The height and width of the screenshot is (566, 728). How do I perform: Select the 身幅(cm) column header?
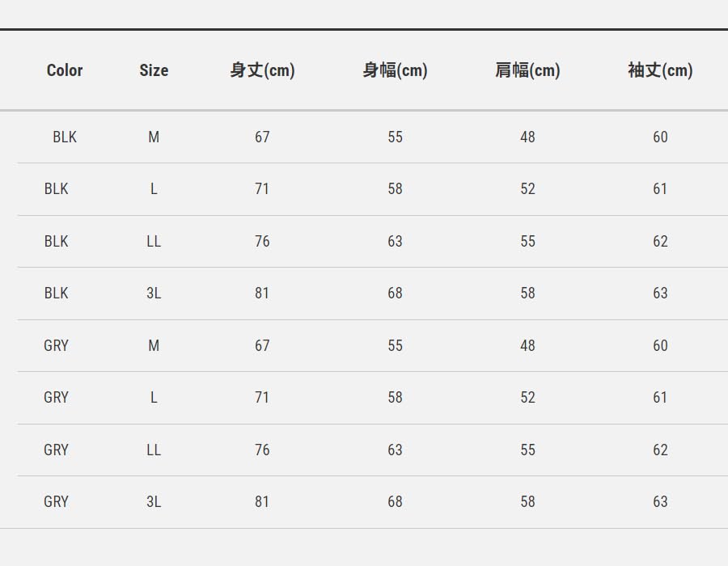coord(395,70)
